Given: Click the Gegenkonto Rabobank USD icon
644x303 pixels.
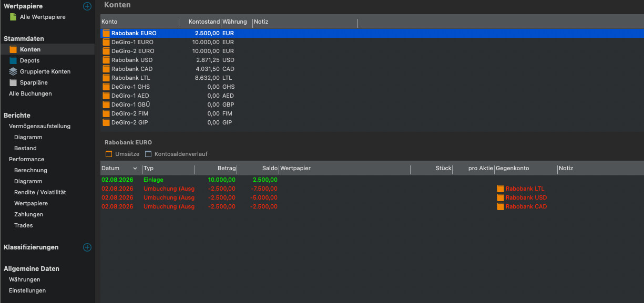Looking at the screenshot, I should tap(500, 197).
